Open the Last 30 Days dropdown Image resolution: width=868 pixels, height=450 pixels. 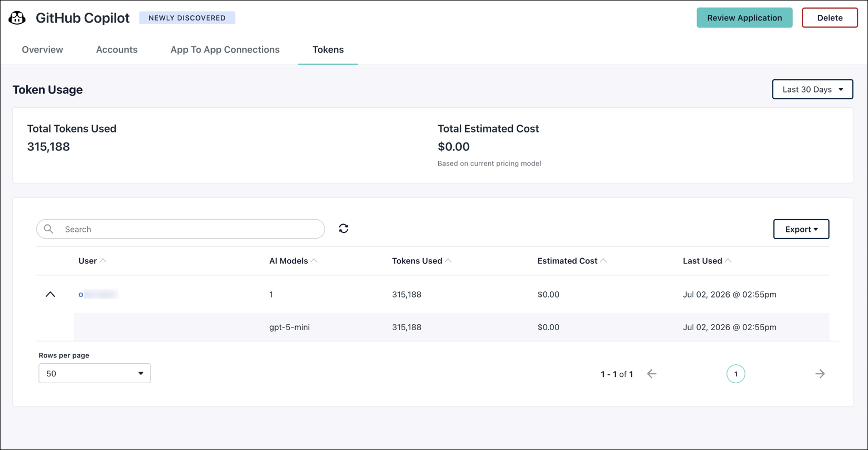pyautogui.click(x=812, y=89)
